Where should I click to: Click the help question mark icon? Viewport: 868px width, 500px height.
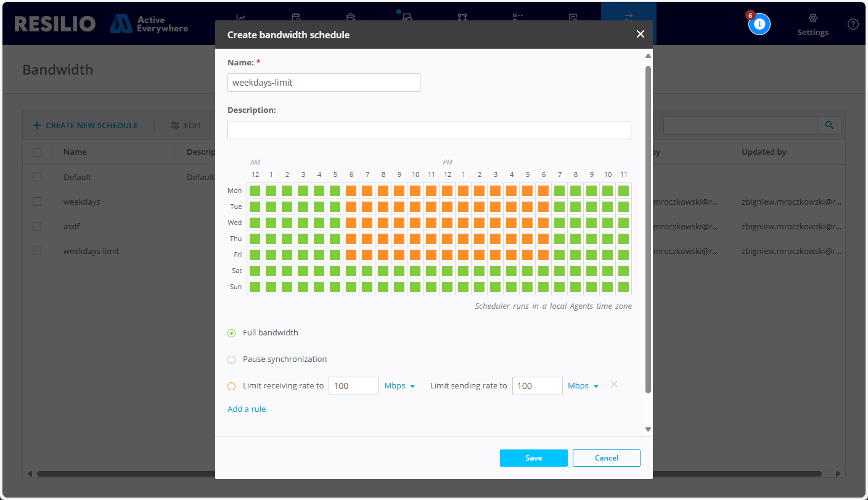click(x=853, y=24)
